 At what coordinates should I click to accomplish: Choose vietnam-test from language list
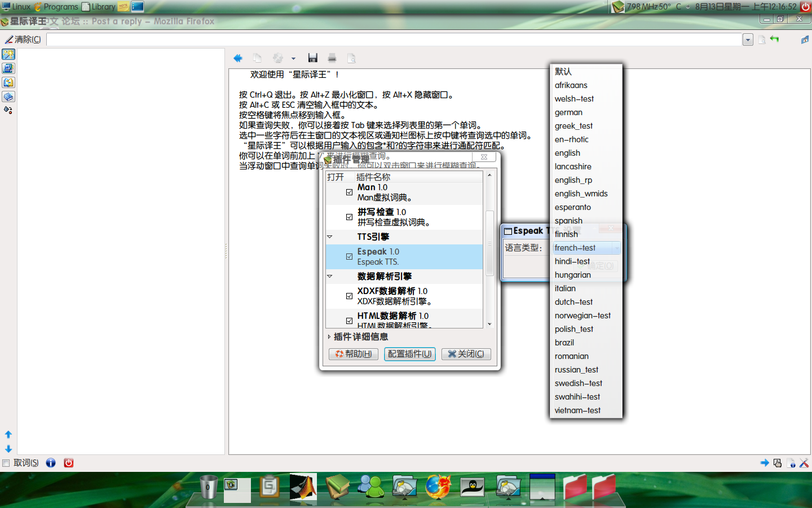[586, 410]
